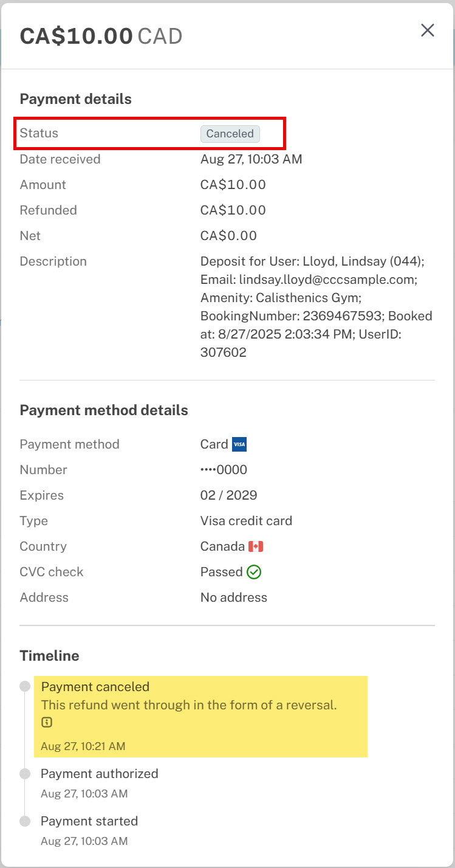The image size is (455, 868).
Task: Select the Payment started timeline marker dot
Action: pyautogui.click(x=25, y=821)
